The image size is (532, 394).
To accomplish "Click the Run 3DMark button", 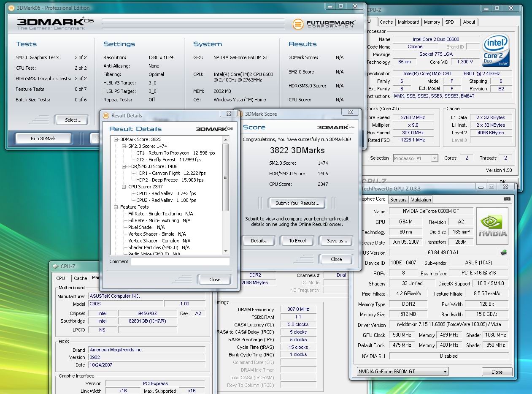I will 43,139.
